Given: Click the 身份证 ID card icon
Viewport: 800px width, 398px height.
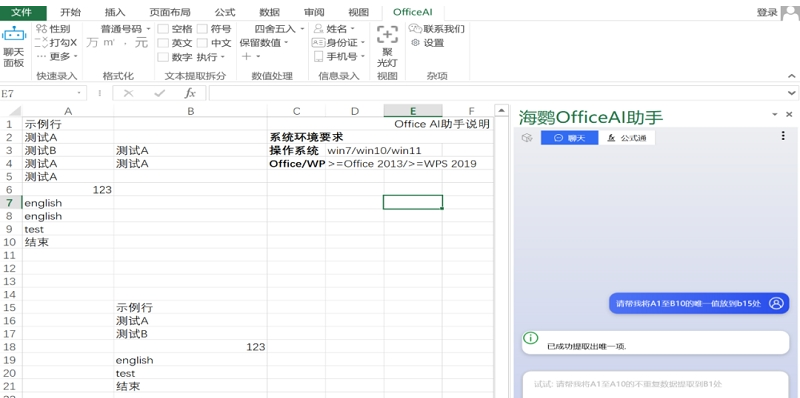Looking at the screenshot, I should [318, 43].
